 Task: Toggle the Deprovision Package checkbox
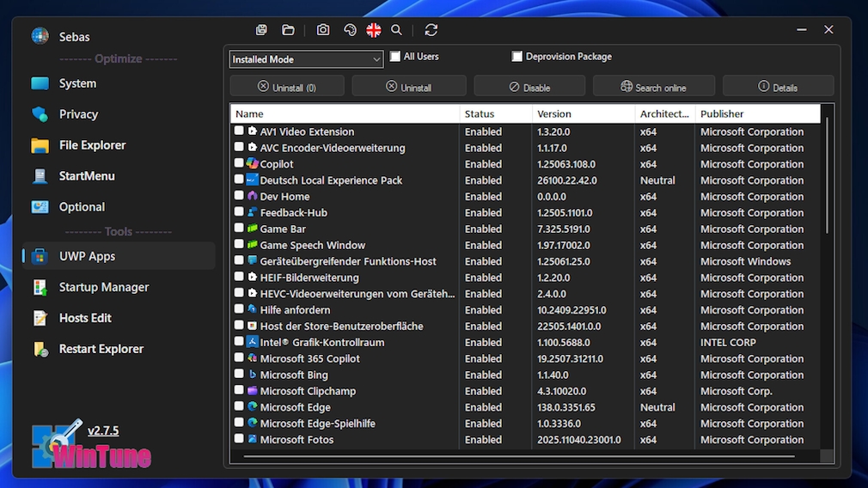517,57
